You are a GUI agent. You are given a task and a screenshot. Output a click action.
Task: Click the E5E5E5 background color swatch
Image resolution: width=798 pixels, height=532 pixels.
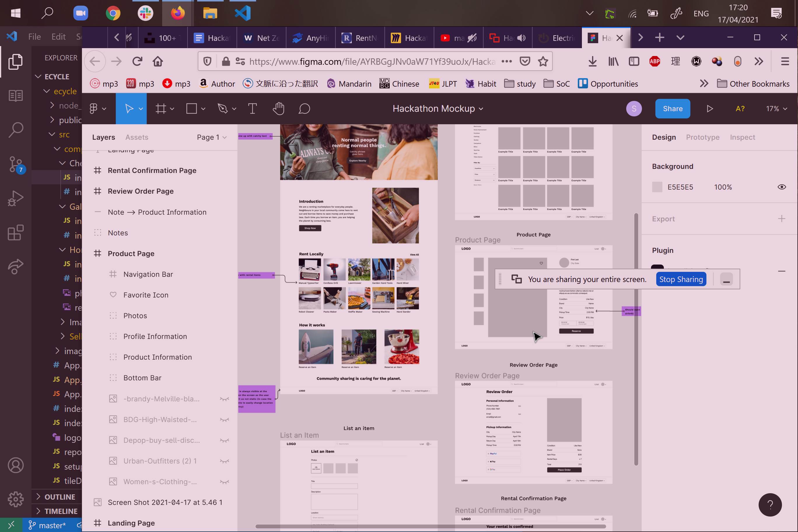pos(657,187)
